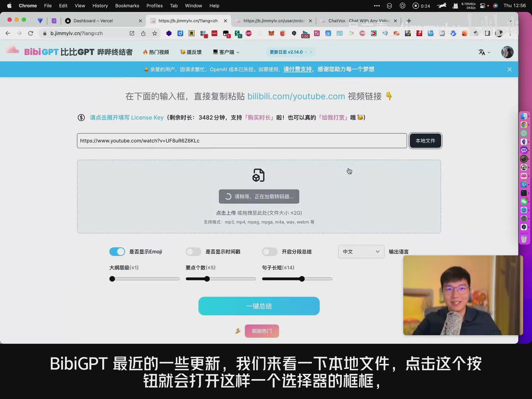
Task: Disable the 是否显示Emoji toggle
Action: tap(117, 252)
